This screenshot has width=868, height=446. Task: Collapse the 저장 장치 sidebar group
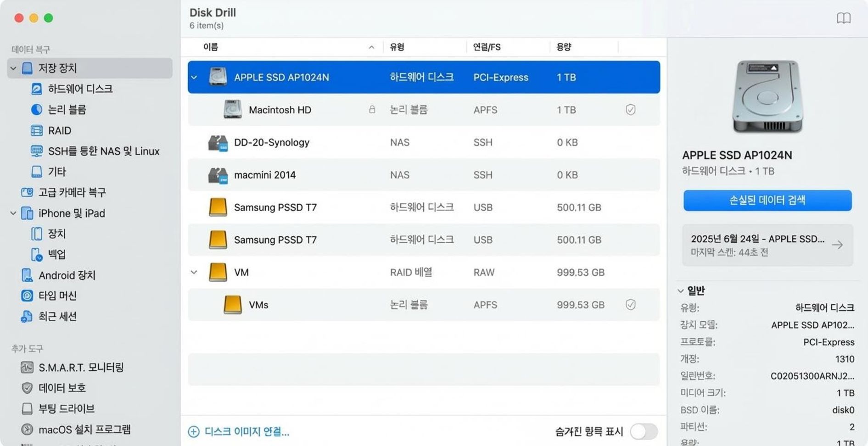pos(13,68)
